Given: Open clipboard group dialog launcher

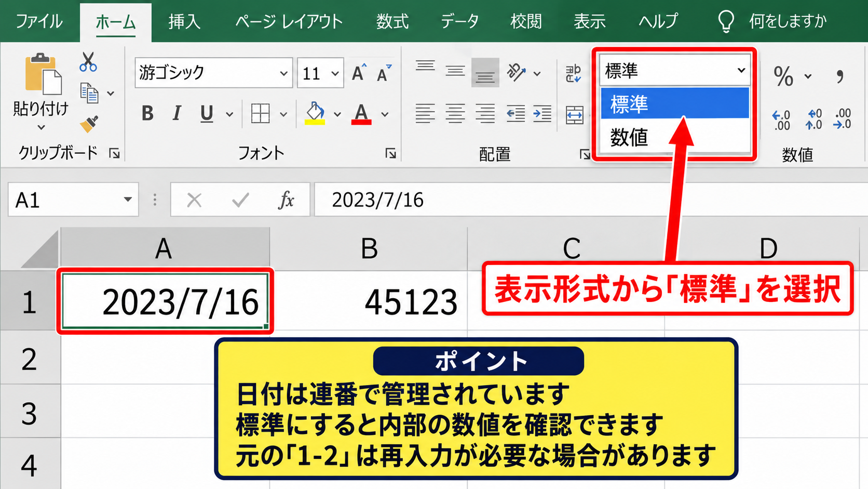Looking at the screenshot, I should (114, 153).
